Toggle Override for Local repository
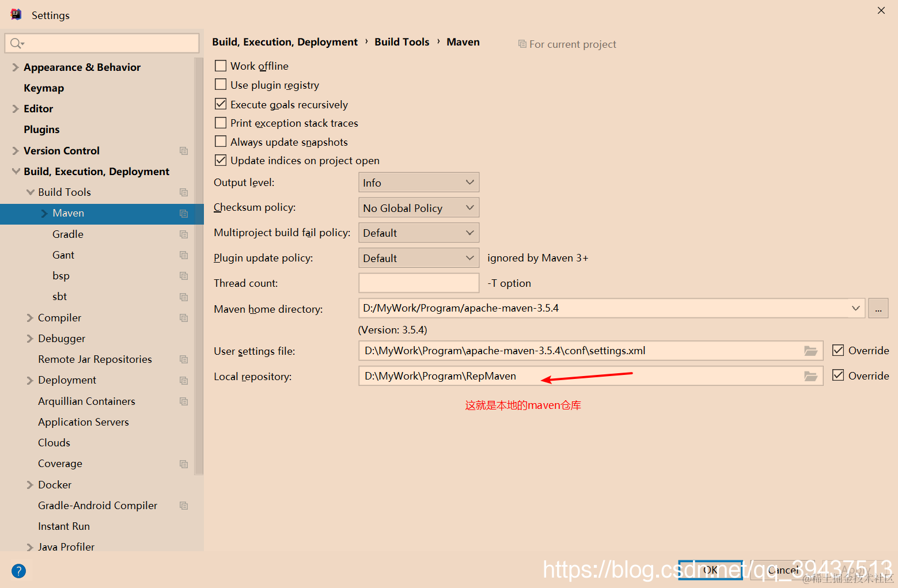This screenshot has width=898, height=588. click(x=838, y=375)
